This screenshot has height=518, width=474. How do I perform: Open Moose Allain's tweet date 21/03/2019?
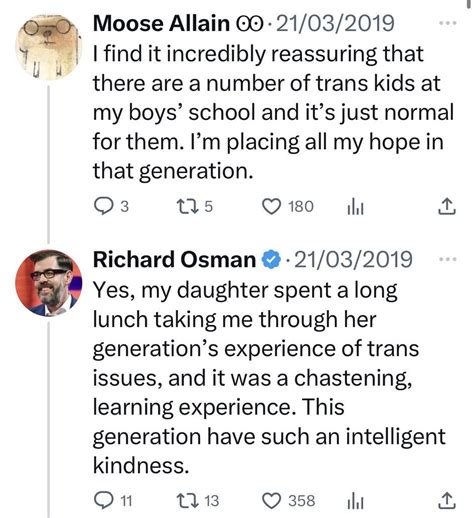[x=335, y=23]
